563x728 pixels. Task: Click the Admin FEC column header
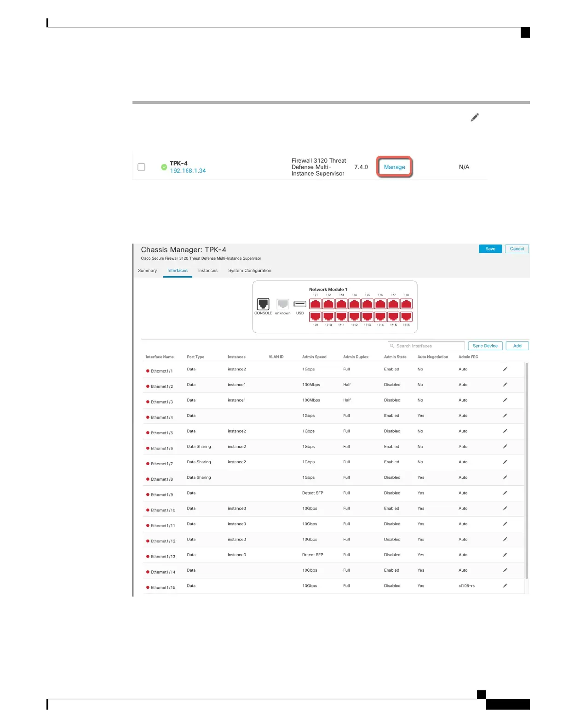(x=468, y=357)
